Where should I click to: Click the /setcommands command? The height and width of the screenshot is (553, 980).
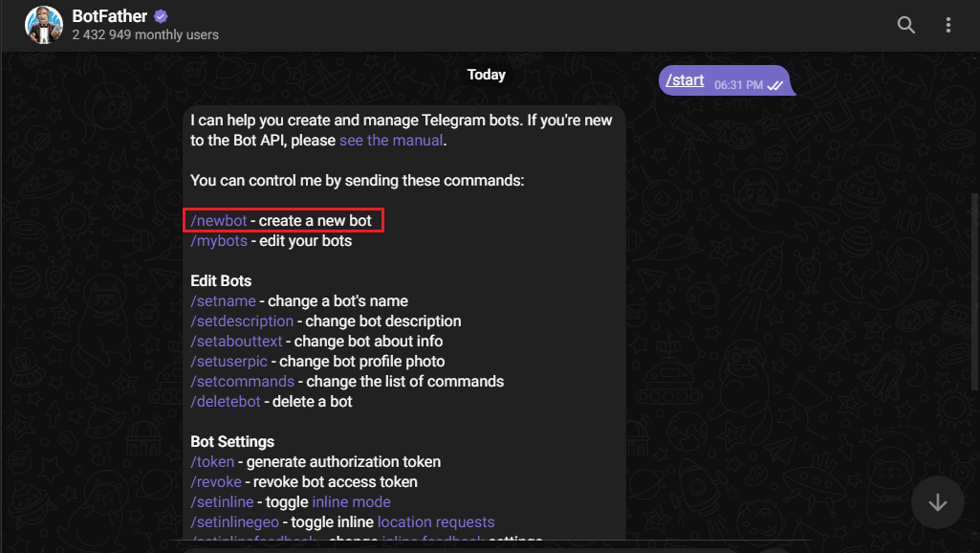coord(243,381)
